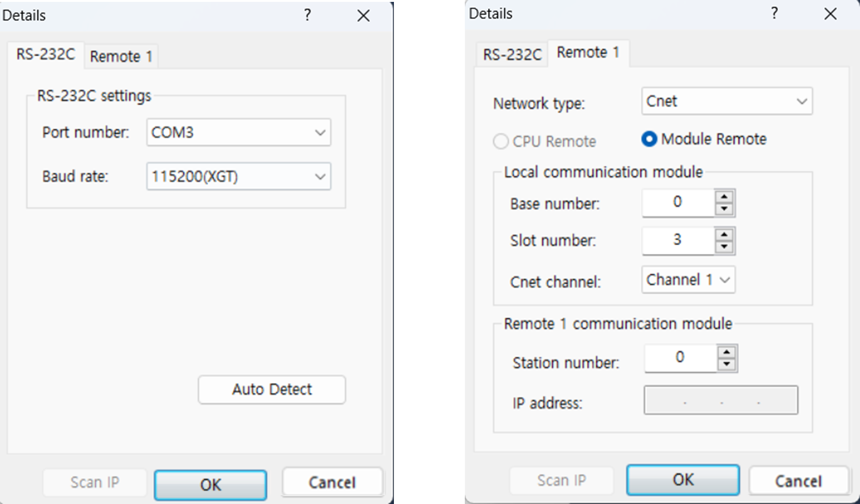Click the CPU Remote radio button
860x504 pixels.
tap(501, 141)
